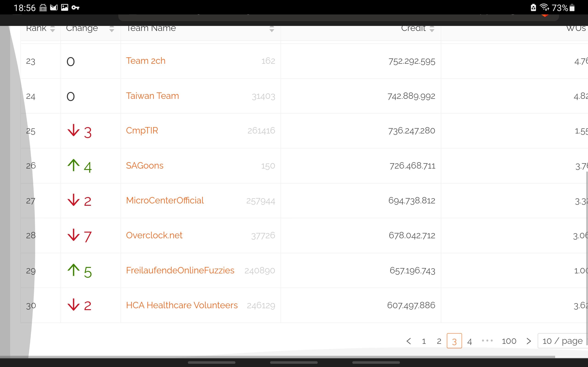Open the jump-forward ellipsis in pagination
The width and height of the screenshot is (588, 367).
(487, 341)
